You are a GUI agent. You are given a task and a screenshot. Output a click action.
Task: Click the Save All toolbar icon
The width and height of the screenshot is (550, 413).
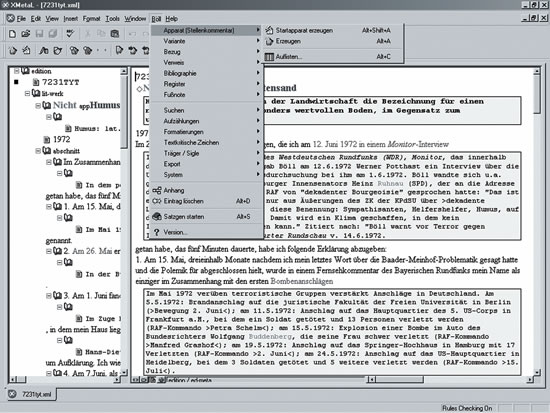click(x=53, y=34)
